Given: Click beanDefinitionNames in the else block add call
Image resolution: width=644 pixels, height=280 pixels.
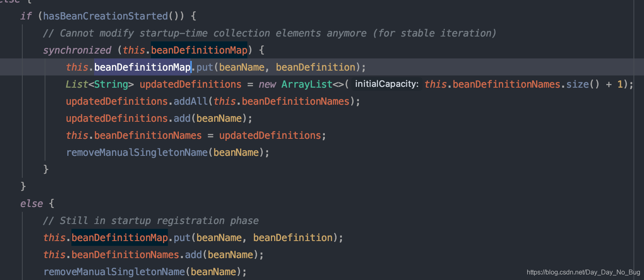Looking at the screenshot, I should click(x=125, y=255).
